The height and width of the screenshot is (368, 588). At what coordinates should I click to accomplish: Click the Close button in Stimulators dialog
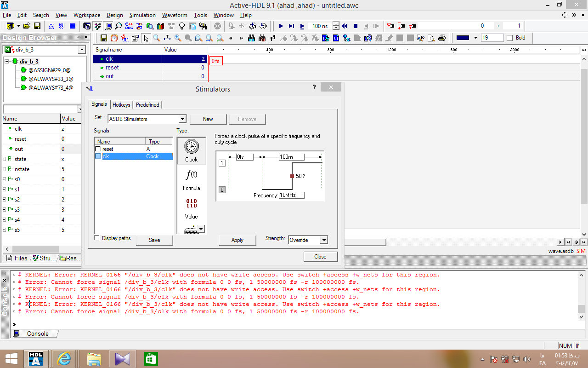[321, 257]
